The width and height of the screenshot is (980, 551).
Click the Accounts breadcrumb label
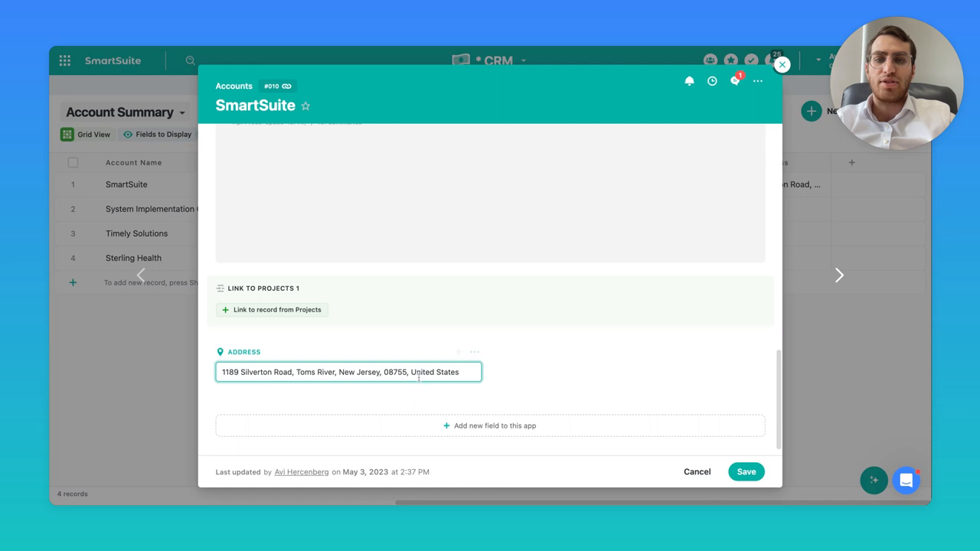point(234,86)
